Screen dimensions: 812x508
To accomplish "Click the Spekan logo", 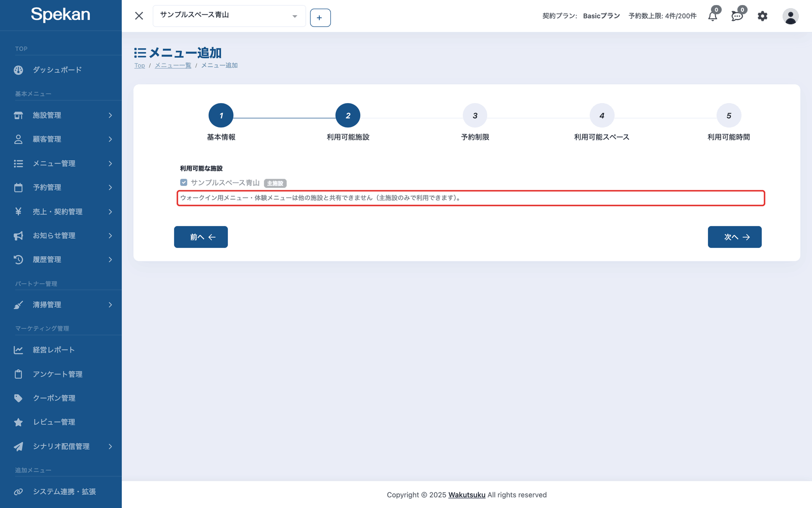I will 60,15.
